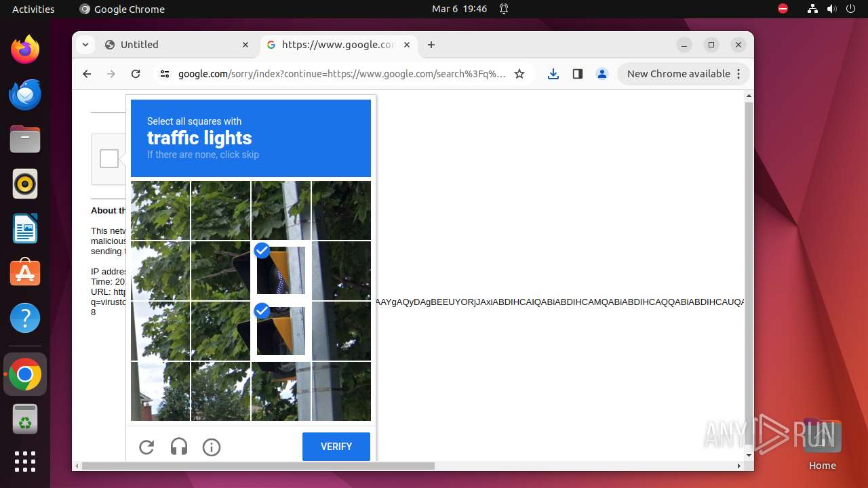Open Files manager from the dock
This screenshot has width=868, height=488.
(25, 139)
